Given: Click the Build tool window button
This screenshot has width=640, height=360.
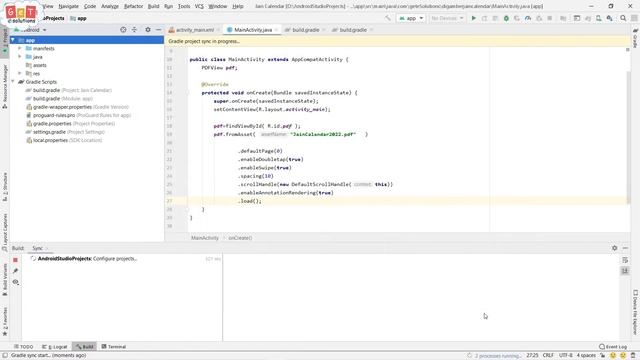Looking at the screenshot, I should [84, 347].
